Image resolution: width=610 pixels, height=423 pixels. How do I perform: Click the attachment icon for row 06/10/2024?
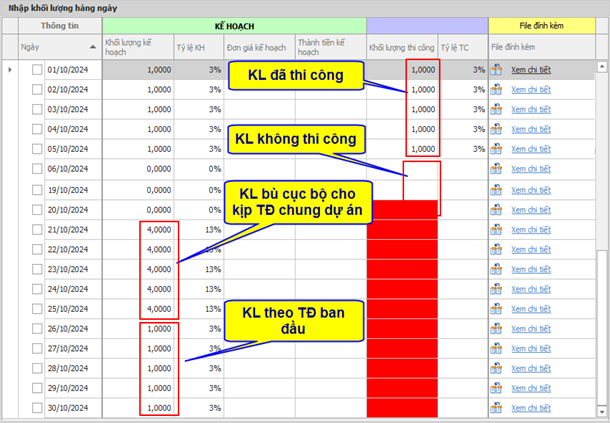[496, 169]
